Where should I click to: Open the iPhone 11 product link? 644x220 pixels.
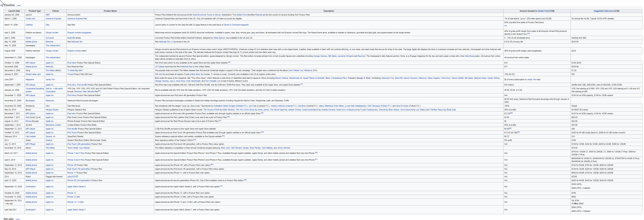pos(71,173)
